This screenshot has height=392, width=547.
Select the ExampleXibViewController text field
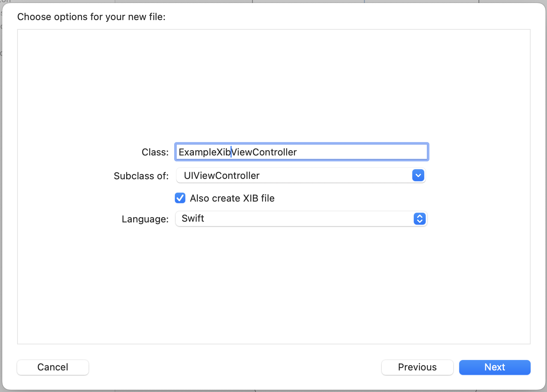[x=301, y=152]
